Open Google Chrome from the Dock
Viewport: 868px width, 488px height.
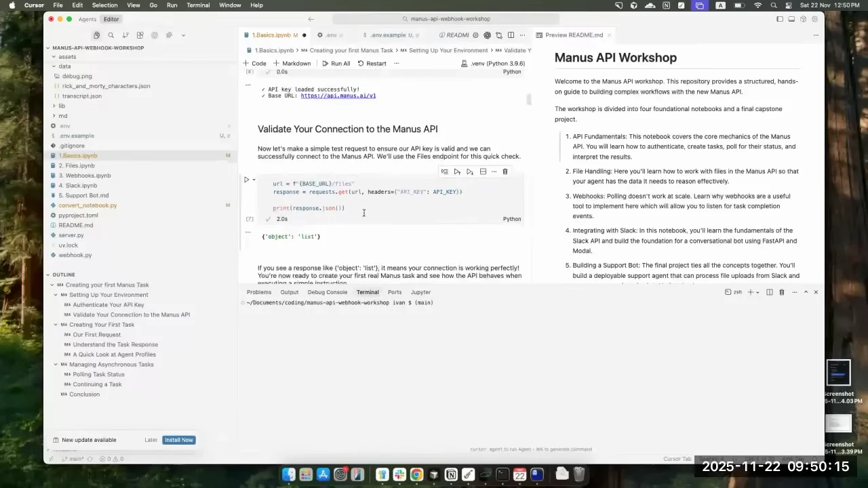(416, 474)
